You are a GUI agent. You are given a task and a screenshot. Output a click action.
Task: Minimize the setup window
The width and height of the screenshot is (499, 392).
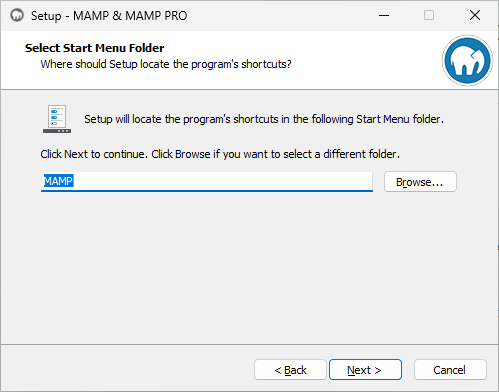coord(384,15)
